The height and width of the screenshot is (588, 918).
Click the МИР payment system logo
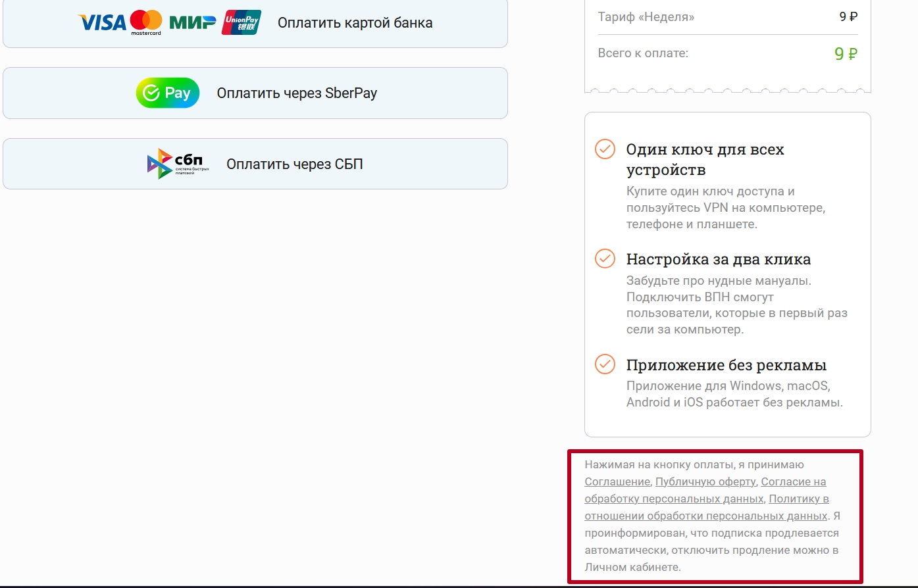pos(192,23)
